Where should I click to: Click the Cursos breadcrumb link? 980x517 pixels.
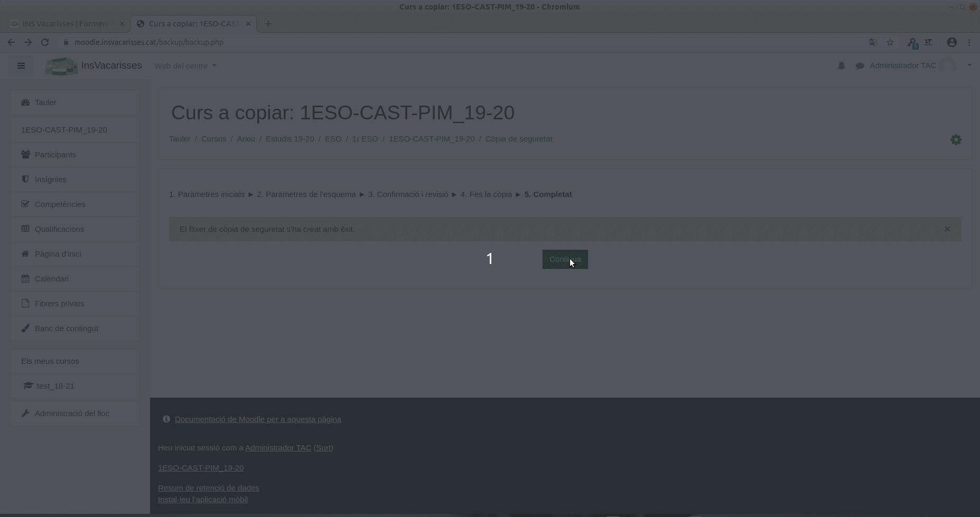(213, 139)
